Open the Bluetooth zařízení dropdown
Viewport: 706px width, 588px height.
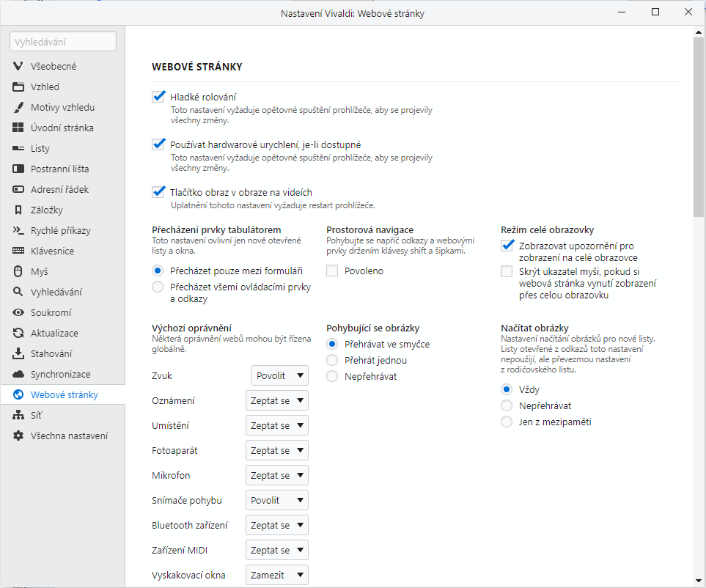coord(277,526)
